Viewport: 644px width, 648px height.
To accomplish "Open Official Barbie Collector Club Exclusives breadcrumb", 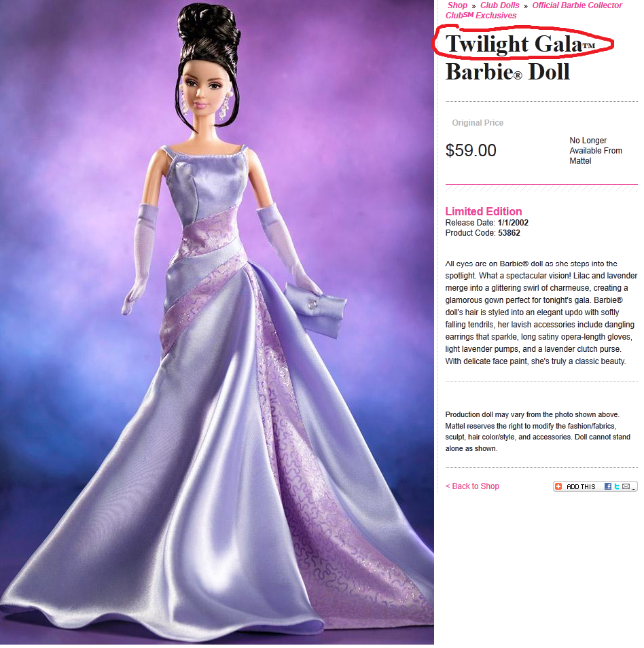I will click(x=534, y=10).
